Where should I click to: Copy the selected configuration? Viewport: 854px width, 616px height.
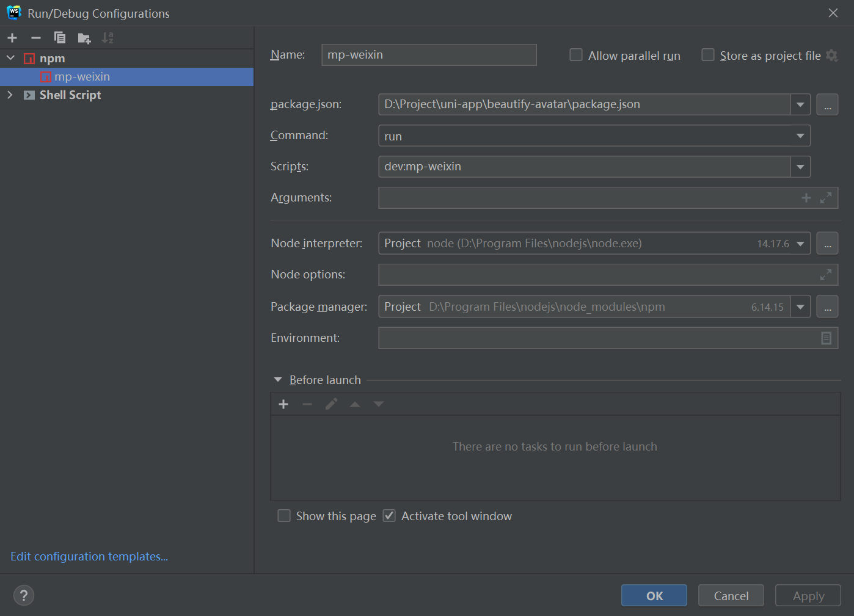(60, 38)
